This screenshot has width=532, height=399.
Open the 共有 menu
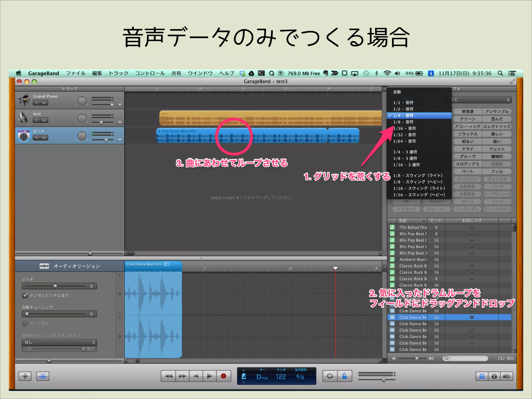point(176,74)
